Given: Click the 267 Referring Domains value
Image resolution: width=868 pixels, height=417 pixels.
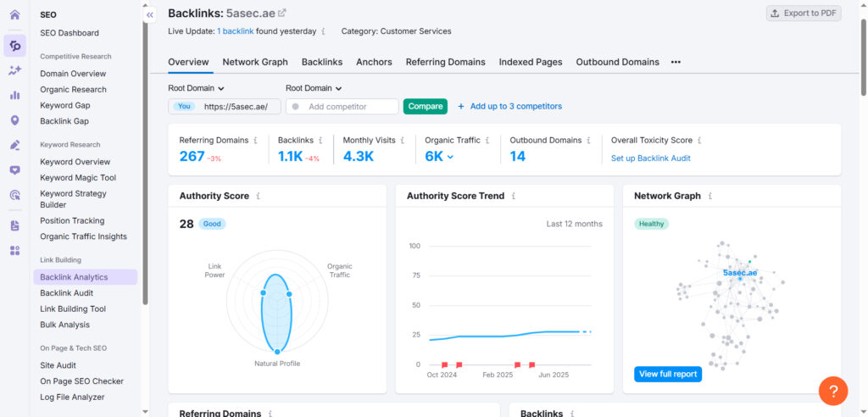Looking at the screenshot, I should tap(192, 157).
